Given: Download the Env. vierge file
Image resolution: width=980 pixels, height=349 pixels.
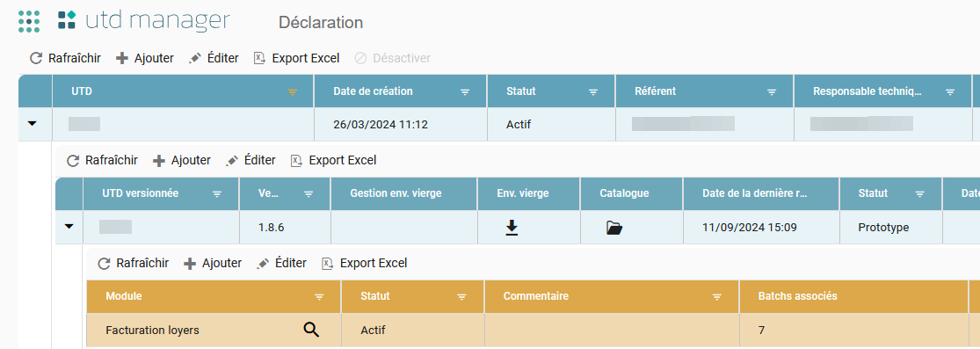Looking at the screenshot, I should click(x=512, y=228).
